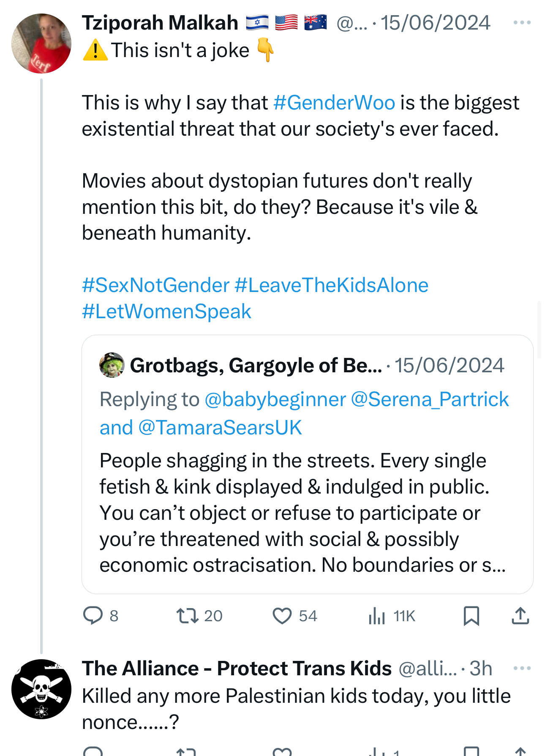The width and height of the screenshot is (545, 756).
Task: Open The Alliance - Protect Trans Kids profile name
Action: tap(237, 668)
